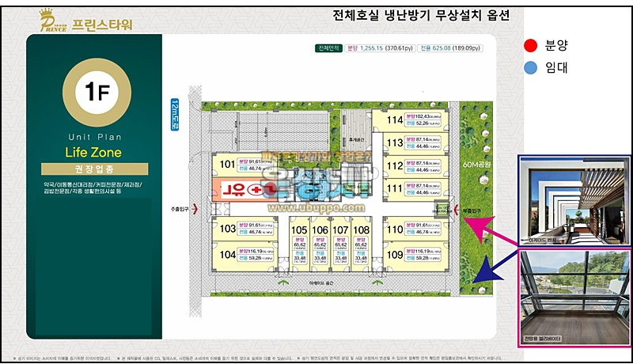The width and height of the screenshot is (633, 364).
Task: Select unit number 104
Action: 228,255
